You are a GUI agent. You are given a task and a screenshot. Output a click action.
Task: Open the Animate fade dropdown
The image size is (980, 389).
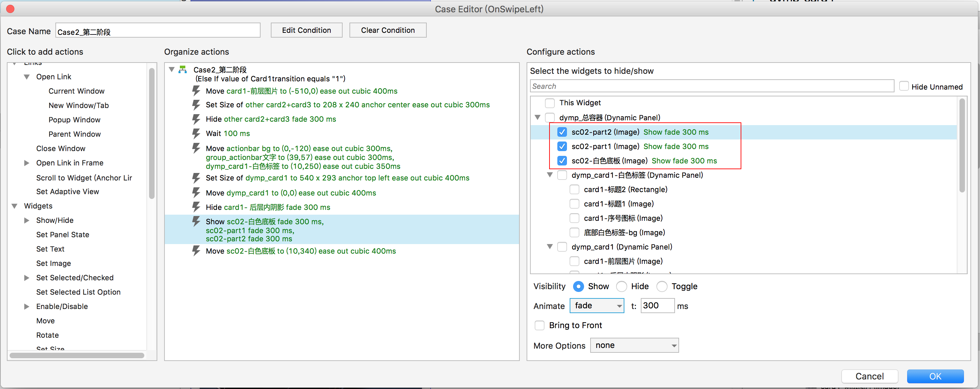point(596,306)
